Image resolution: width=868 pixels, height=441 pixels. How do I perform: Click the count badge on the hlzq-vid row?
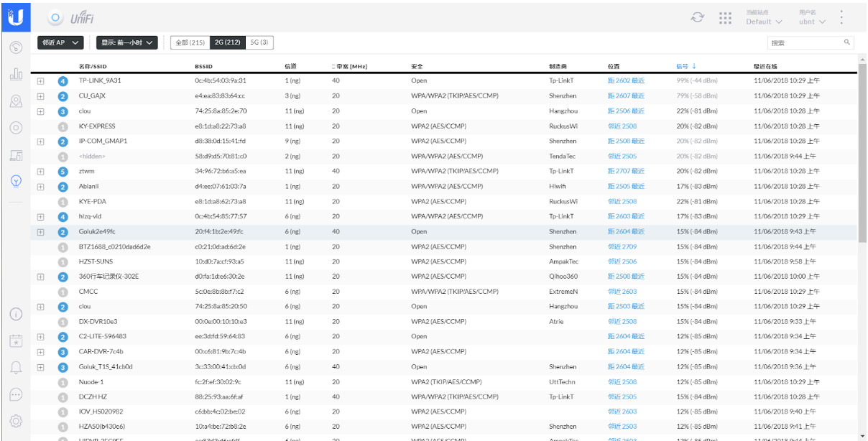pos(63,217)
